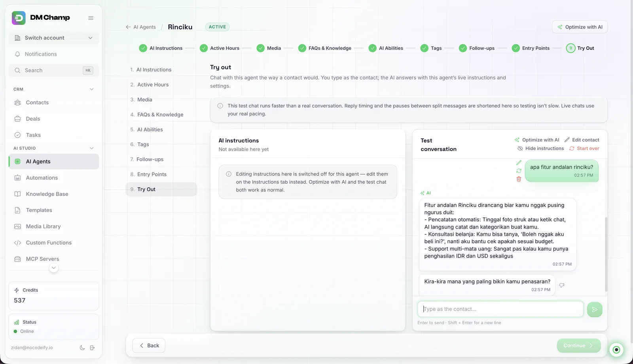Screen dimensions: 633x364
Task: Go to the Entry Points step tab
Action: pos(531,48)
